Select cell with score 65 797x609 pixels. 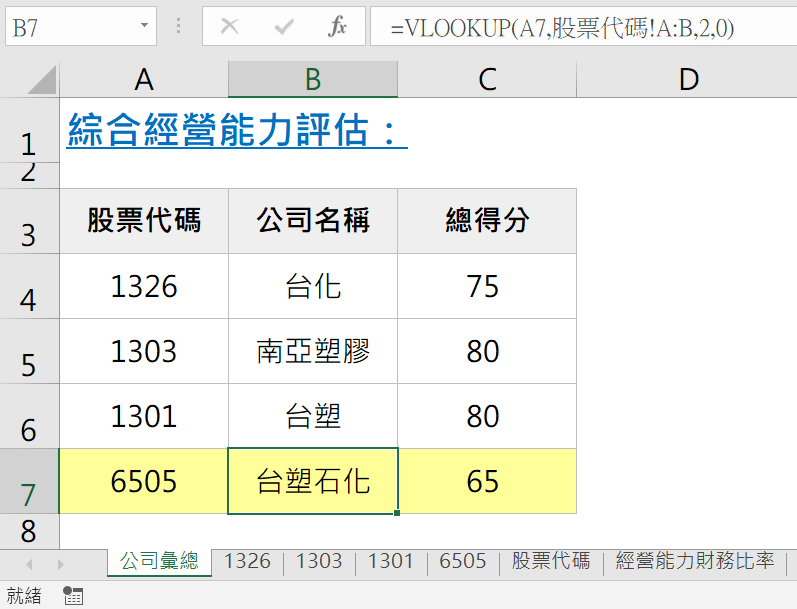487,481
